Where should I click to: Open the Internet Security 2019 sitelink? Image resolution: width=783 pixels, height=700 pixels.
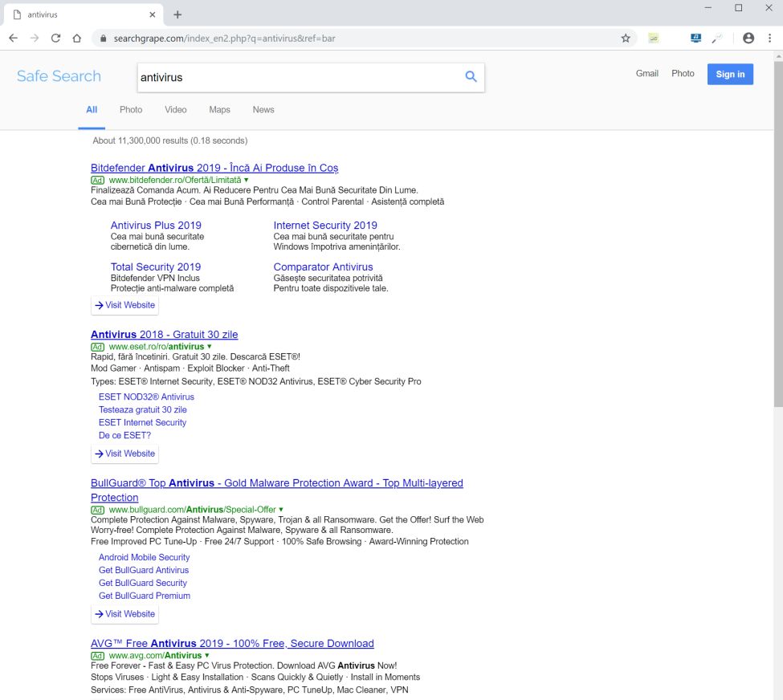(x=325, y=226)
